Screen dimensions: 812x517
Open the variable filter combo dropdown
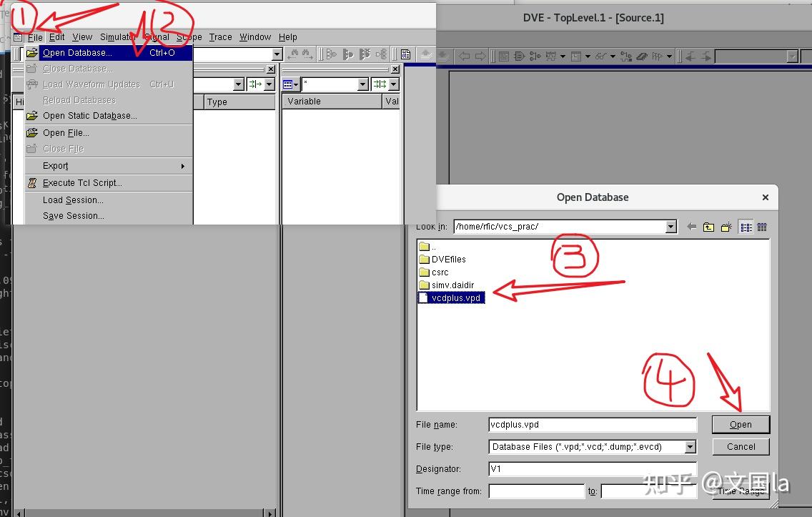coord(363,84)
